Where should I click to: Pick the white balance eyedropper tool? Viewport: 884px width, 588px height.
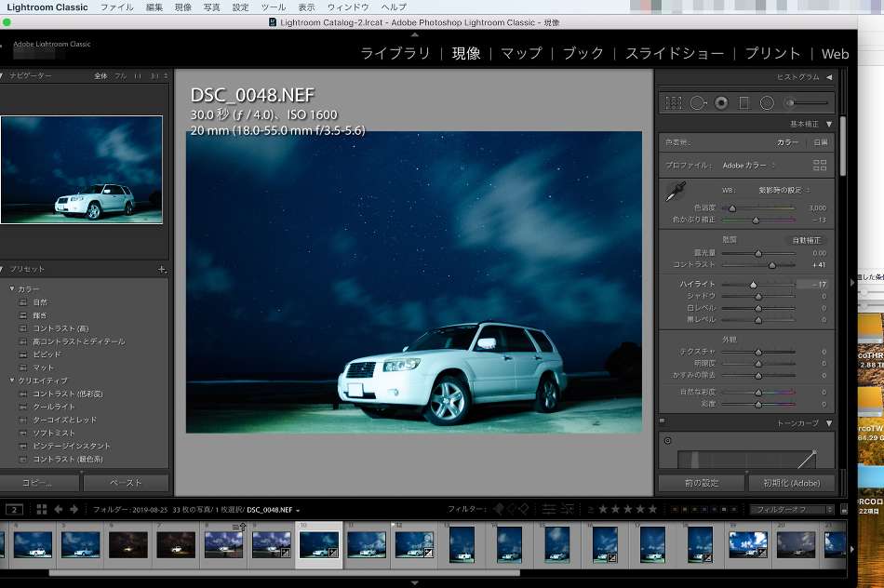point(674,193)
